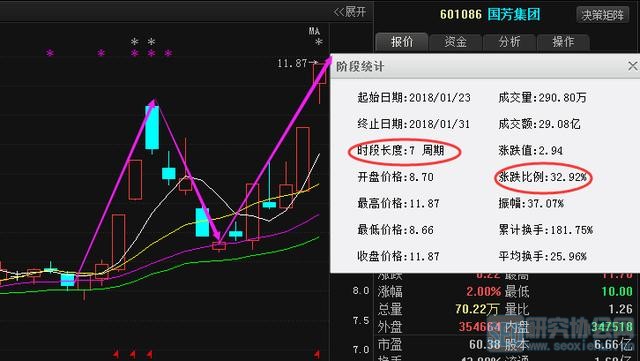Click the 601086 stock code

(x=461, y=15)
